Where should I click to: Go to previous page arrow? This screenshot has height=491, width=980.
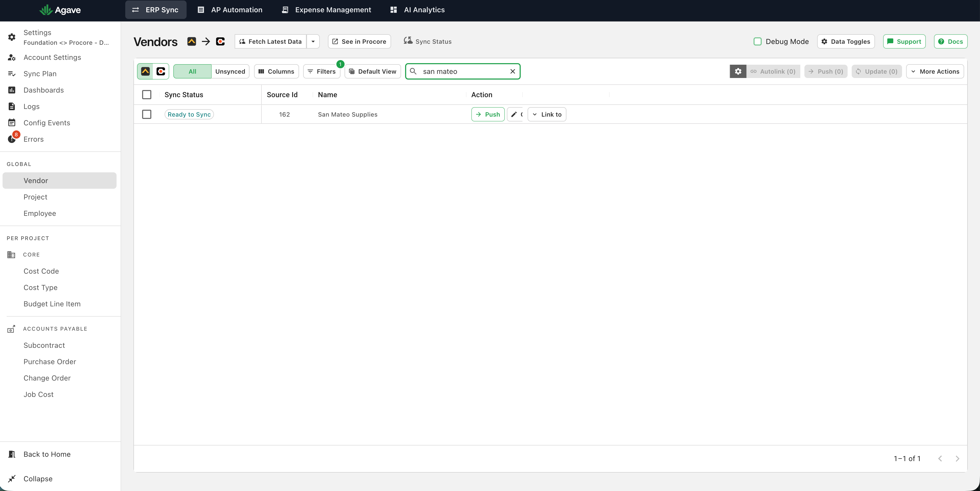point(940,459)
